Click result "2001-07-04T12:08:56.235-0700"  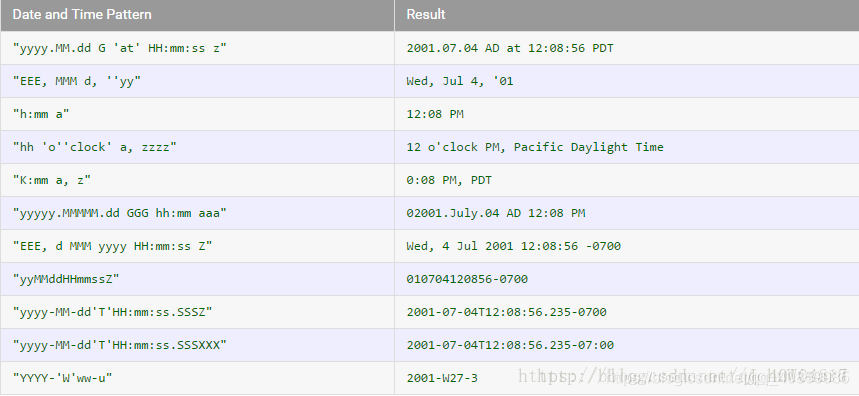click(x=506, y=312)
